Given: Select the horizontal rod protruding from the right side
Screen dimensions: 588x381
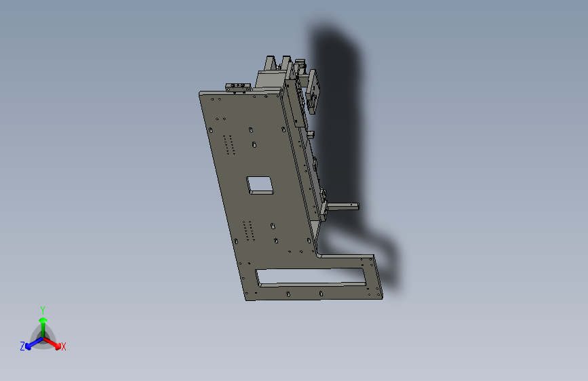Looking at the screenshot, I should (x=342, y=206).
